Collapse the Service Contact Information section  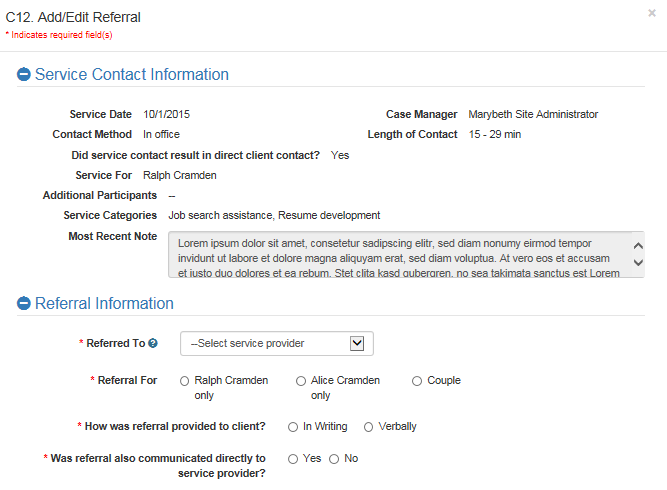(x=24, y=75)
